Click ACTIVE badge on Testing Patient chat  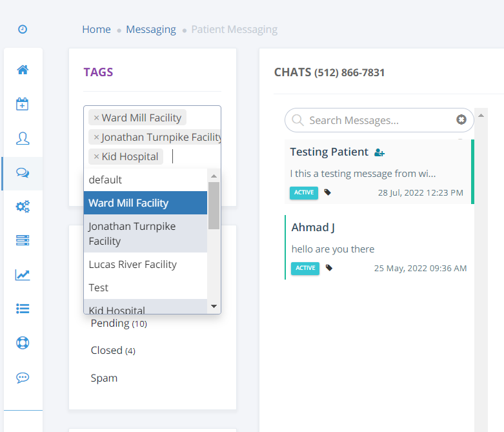(x=304, y=192)
